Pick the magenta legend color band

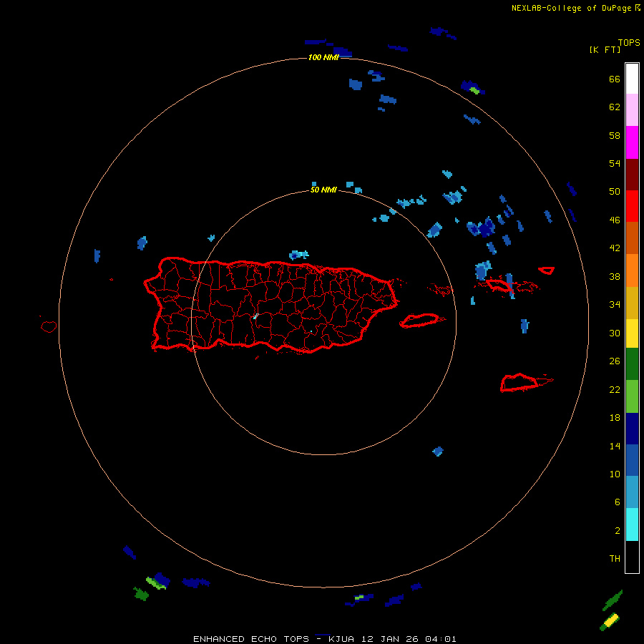(x=632, y=142)
